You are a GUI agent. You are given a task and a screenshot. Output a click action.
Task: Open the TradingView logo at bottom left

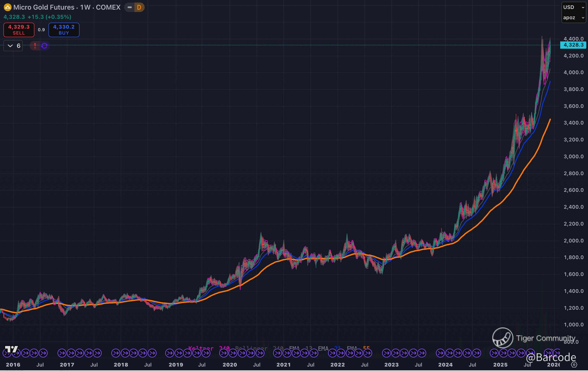pos(11,349)
